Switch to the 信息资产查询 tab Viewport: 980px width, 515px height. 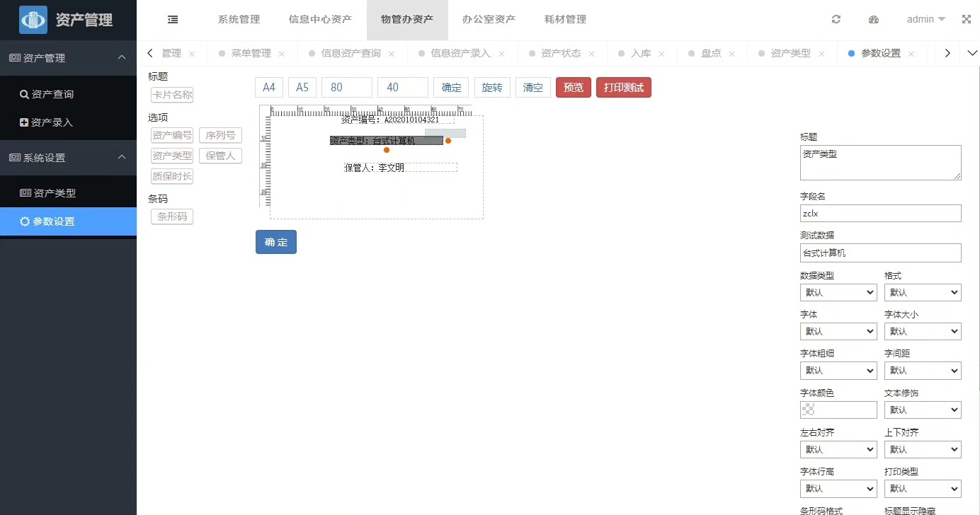pos(351,53)
